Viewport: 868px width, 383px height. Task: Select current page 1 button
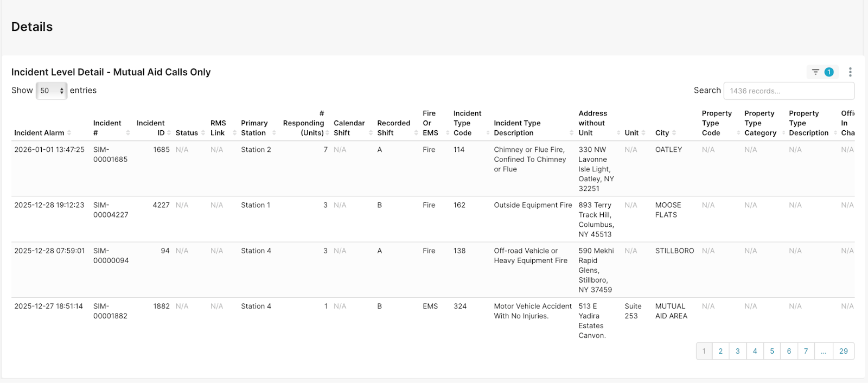(704, 351)
